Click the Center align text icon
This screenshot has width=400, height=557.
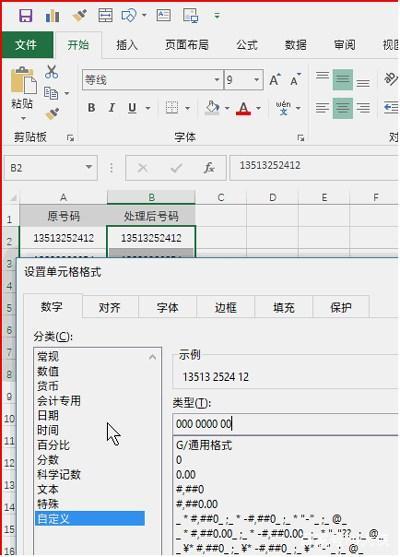342,108
